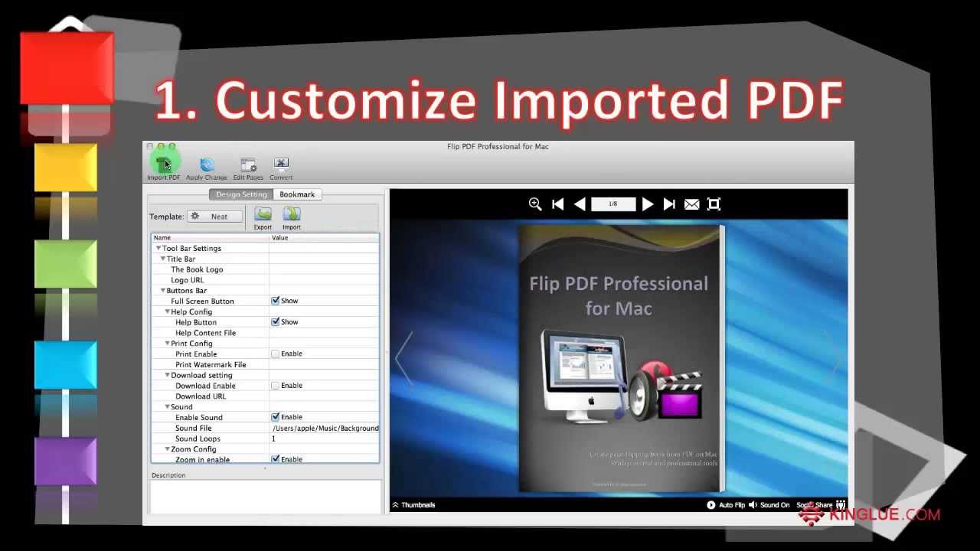Enable the Download Enable checkbox
Viewport: 980px width, 551px height.
[x=275, y=386]
